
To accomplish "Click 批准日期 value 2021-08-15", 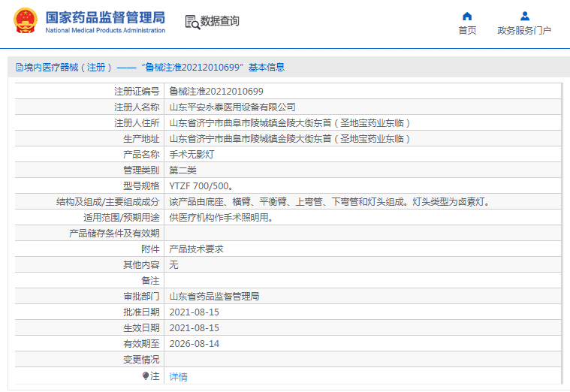I will pos(194,312).
